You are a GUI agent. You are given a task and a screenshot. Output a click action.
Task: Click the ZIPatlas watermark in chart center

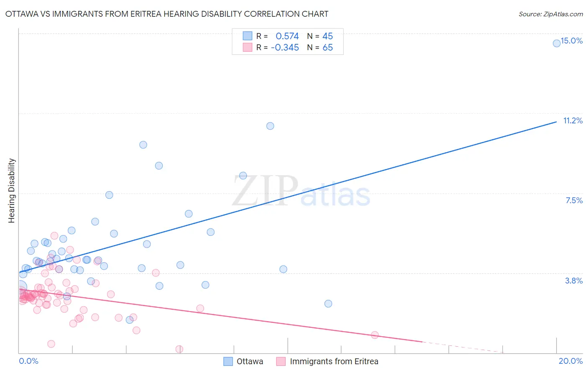(x=301, y=191)
